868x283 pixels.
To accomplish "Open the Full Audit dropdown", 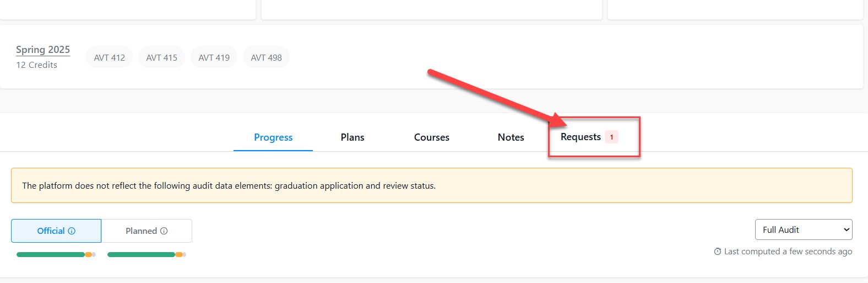I will pyautogui.click(x=803, y=230).
